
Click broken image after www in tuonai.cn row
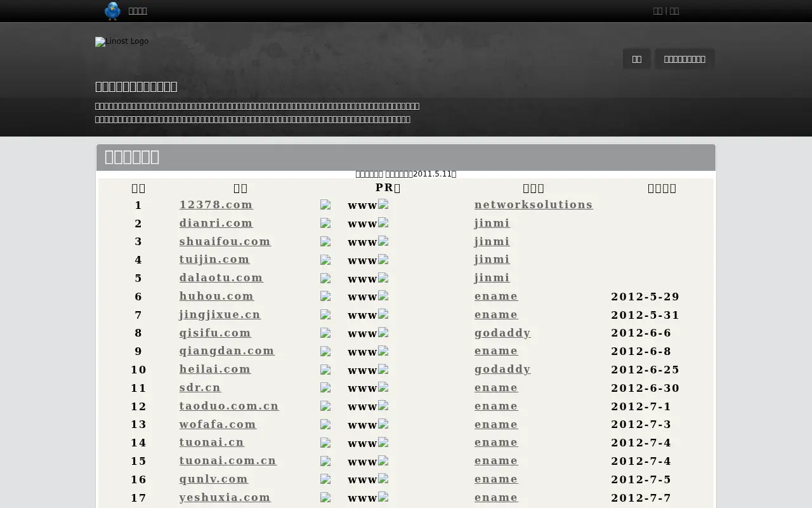pyautogui.click(x=383, y=443)
